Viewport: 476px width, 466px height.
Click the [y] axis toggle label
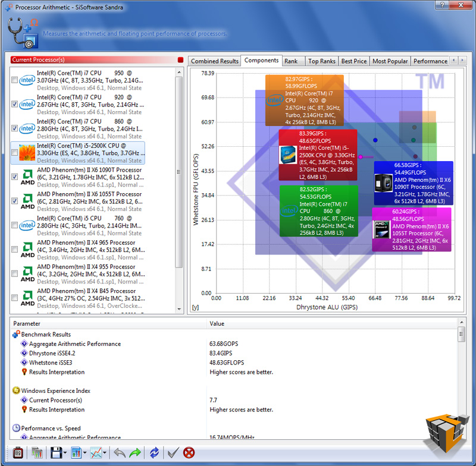195,307
